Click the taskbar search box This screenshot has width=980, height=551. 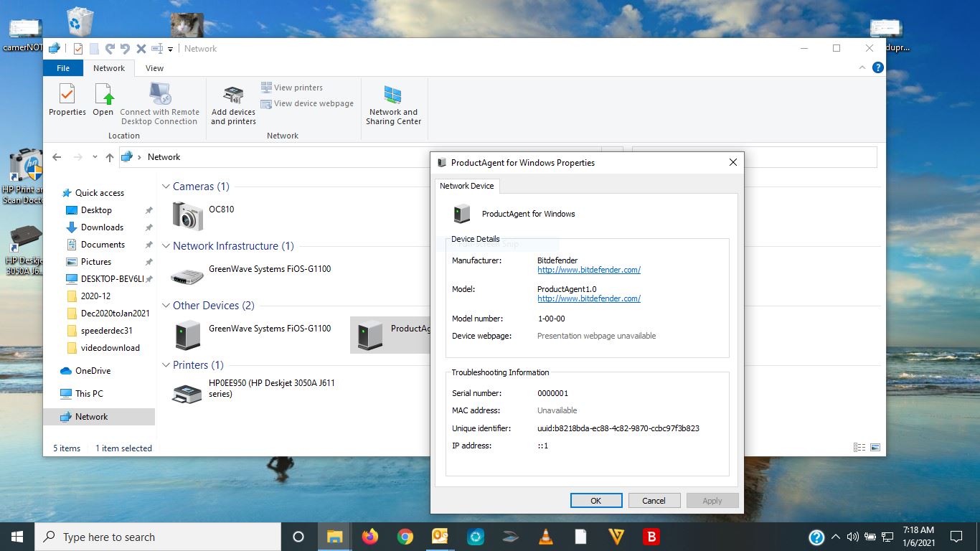[x=158, y=537]
